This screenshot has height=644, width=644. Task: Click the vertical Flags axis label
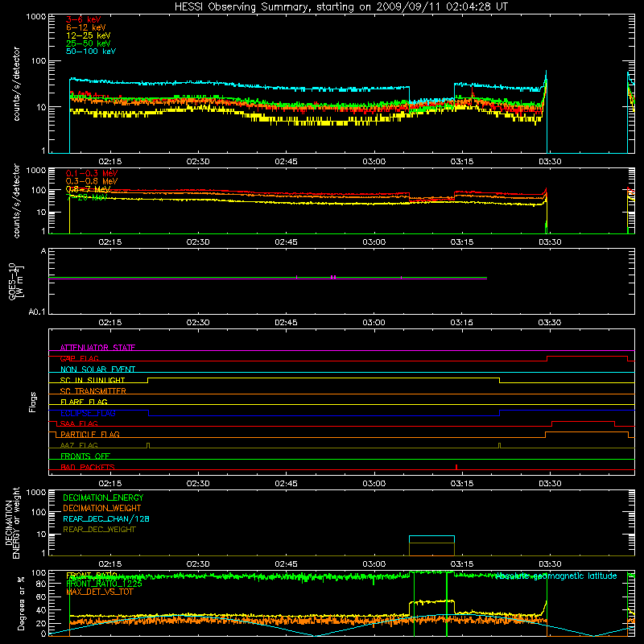click(33, 402)
